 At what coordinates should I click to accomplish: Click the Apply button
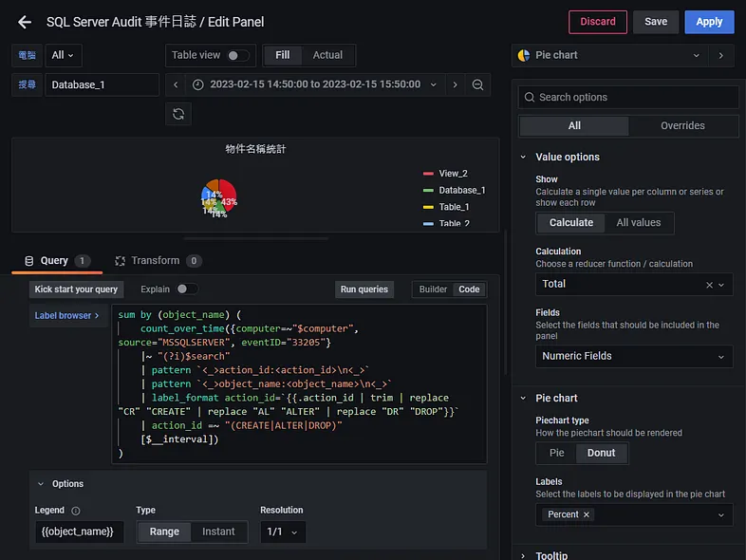pyautogui.click(x=709, y=22)
